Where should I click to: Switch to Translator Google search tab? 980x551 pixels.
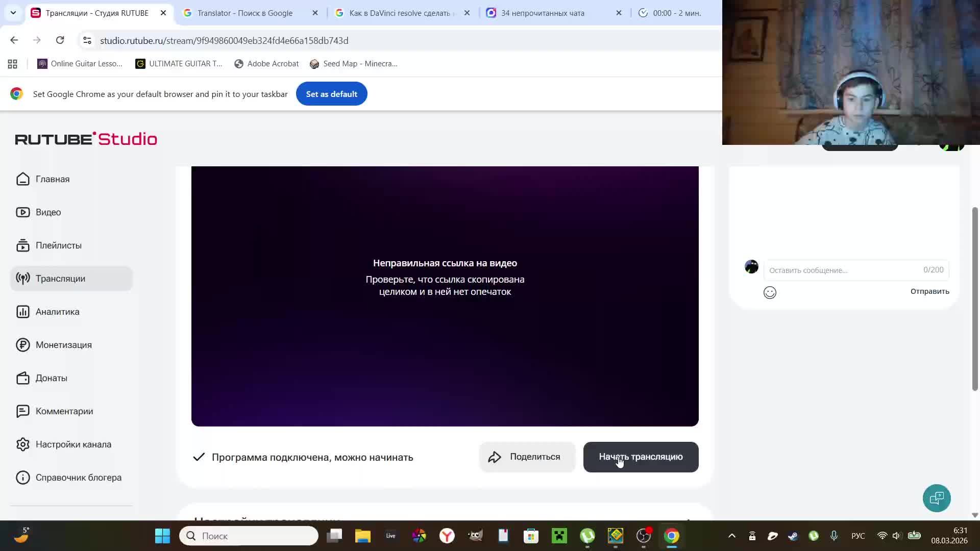(245, 13)
